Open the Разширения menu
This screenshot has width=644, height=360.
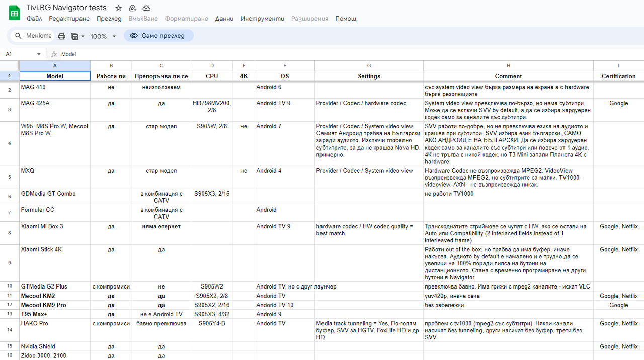click(309, 19)
